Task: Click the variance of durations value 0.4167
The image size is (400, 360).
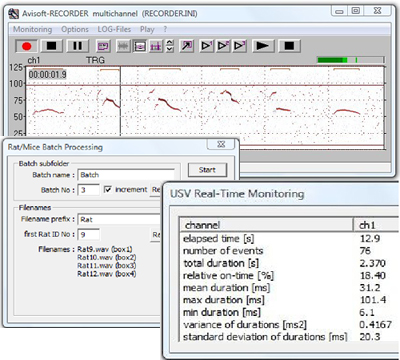Action: tap(376, 324)
